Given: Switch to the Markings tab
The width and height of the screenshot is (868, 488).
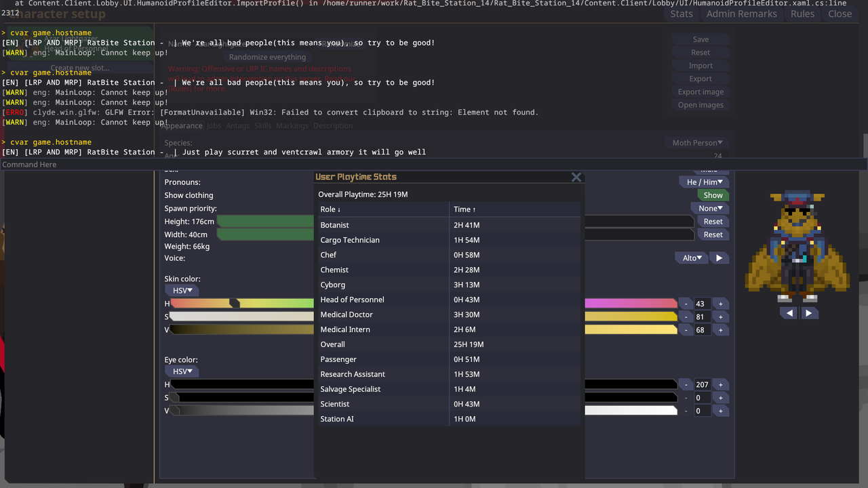Looking at the screenshot, I should coord(292,125).
